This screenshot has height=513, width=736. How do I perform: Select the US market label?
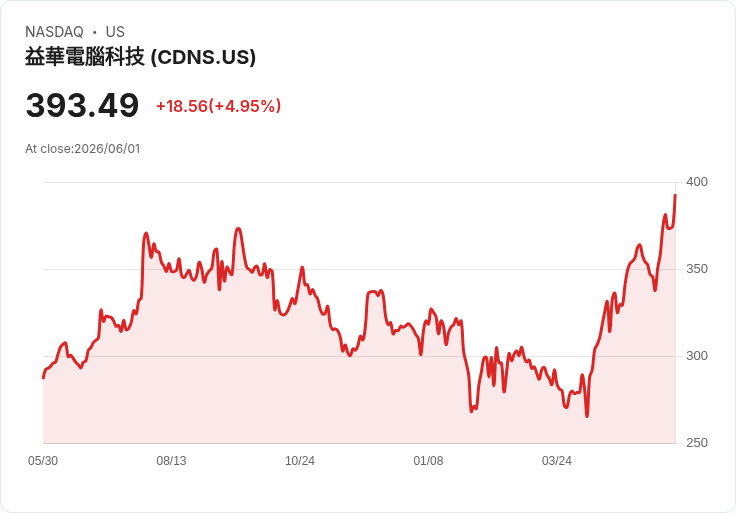click(x=115, y=32)
